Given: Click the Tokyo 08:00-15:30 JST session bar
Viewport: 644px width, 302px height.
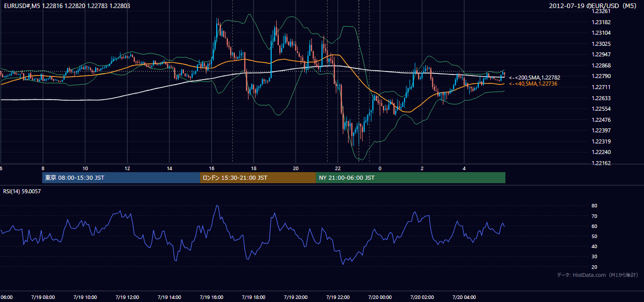Looking at the screenshot, I should point(121,178).
